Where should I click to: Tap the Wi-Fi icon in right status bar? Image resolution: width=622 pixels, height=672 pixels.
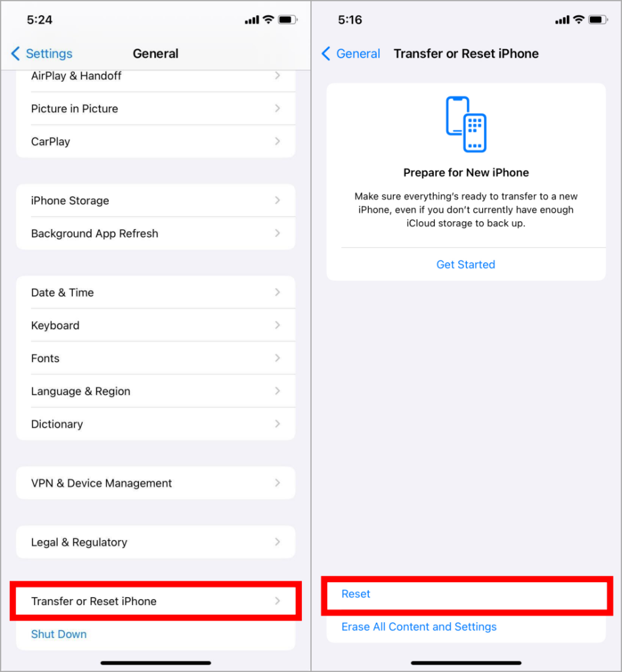579,20
